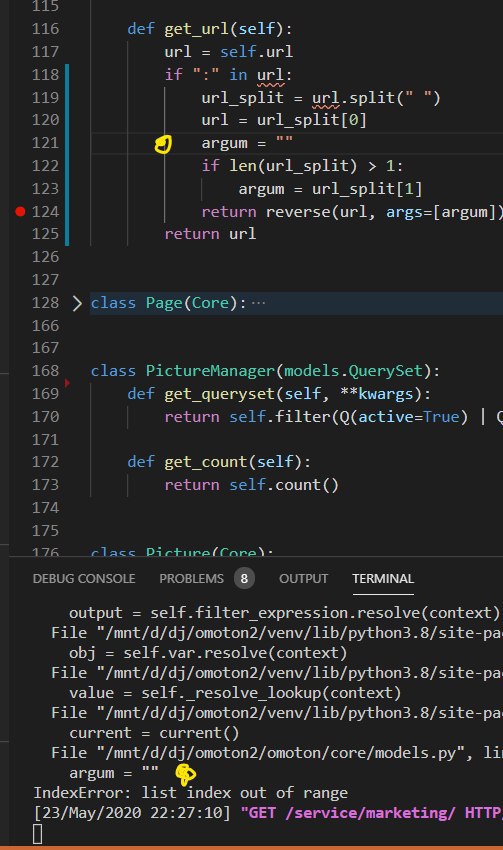
Task: Click the IndexError message in terminal
Action: click(191, 793)
